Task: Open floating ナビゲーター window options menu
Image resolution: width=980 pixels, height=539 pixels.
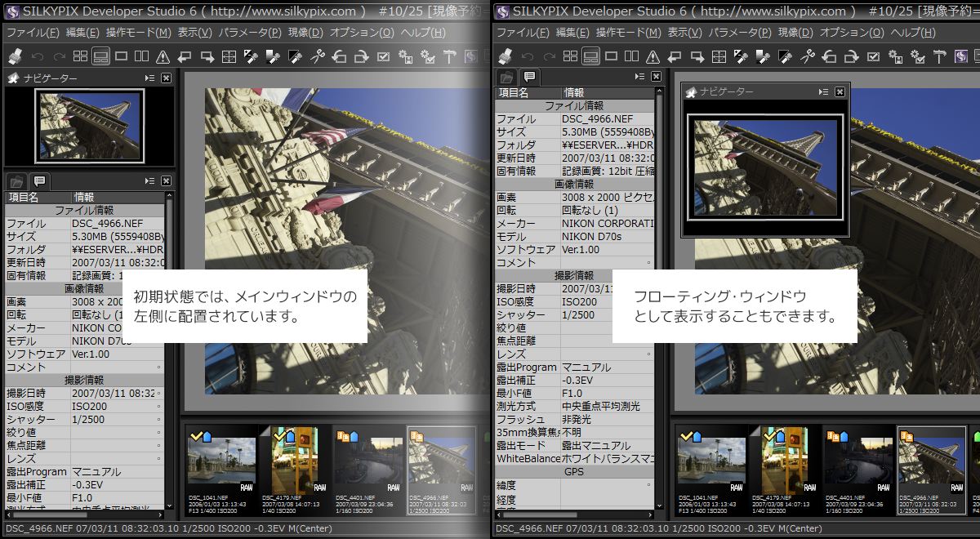Action: [823, 92]
